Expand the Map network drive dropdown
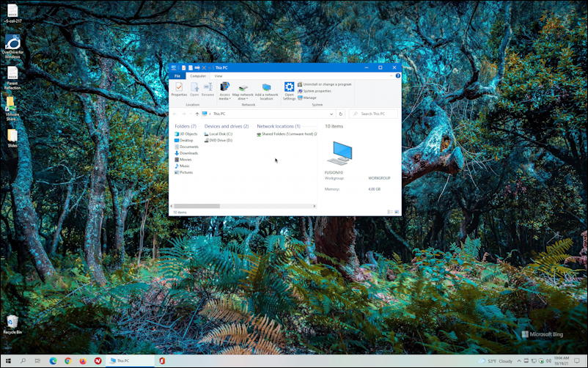The width and height of the screenshot is (588, 368). [243, 98]
